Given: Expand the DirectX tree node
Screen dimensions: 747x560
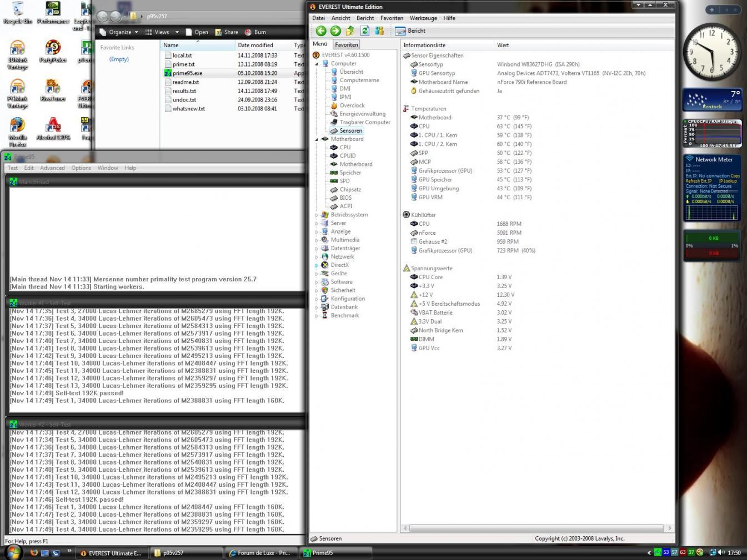Looking at the screenshot, I should click(317, 265).
